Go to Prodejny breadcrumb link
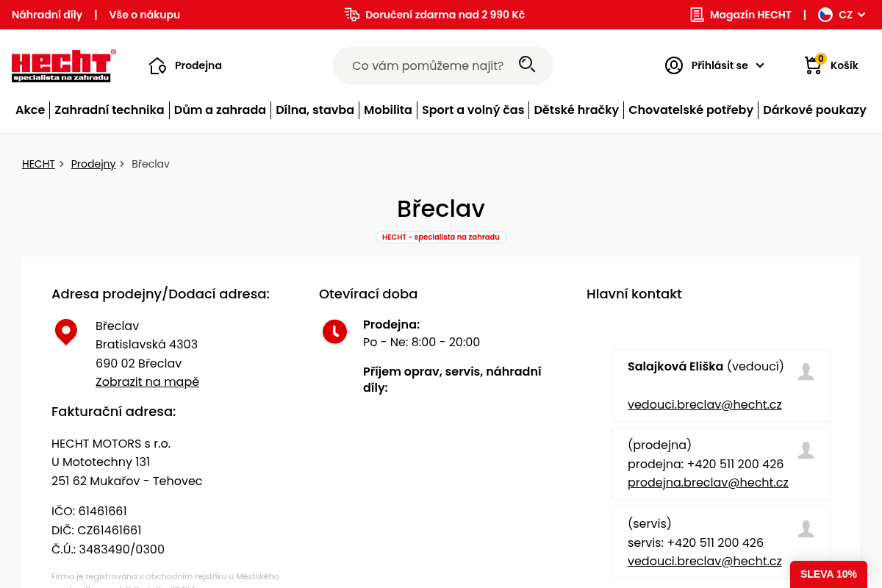This screenshot has width=882, height=588. 93,164
